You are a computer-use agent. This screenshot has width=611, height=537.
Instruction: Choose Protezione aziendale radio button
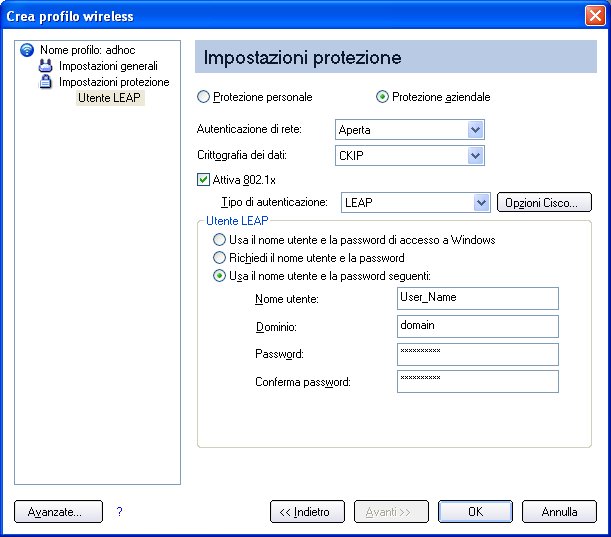(x=382, y=97)
